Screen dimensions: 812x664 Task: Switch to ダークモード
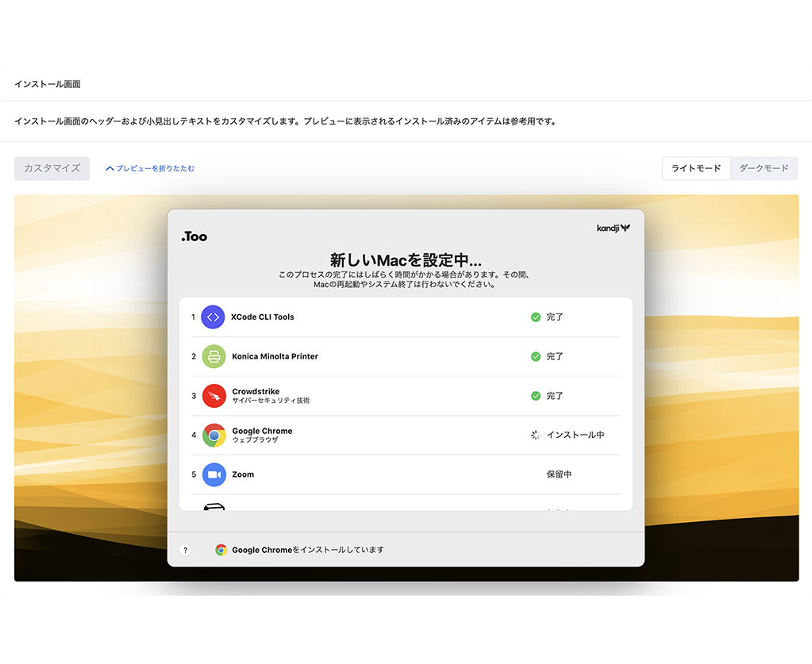point(764,168)
